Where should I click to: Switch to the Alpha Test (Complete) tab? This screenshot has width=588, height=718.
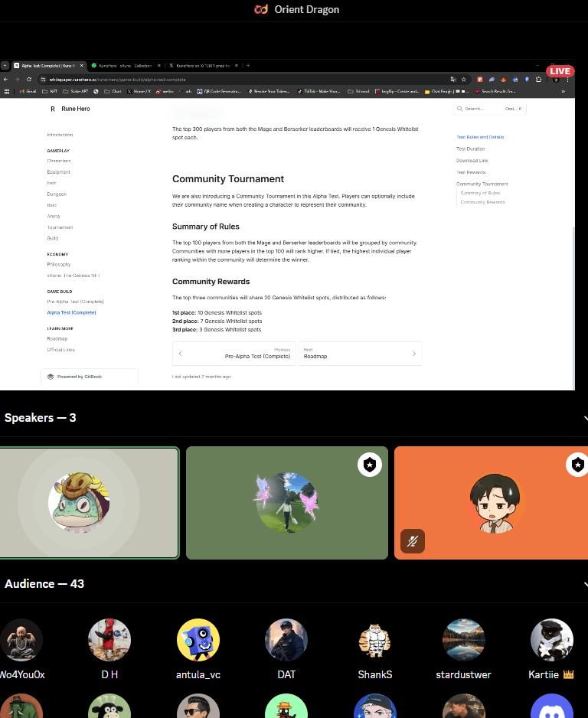[48, 66]
